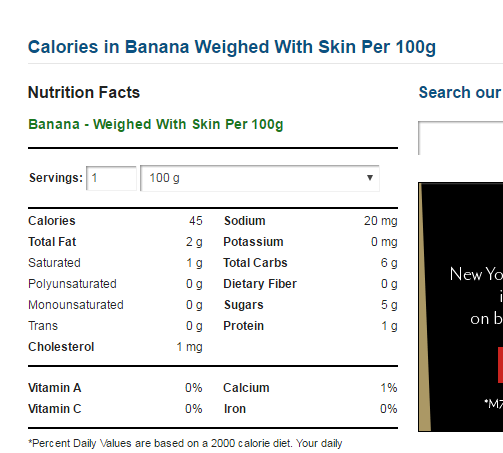Viewport: 503px width, 453px height.
Task: Click the Vitamin A label
Action: pos(55,388)
